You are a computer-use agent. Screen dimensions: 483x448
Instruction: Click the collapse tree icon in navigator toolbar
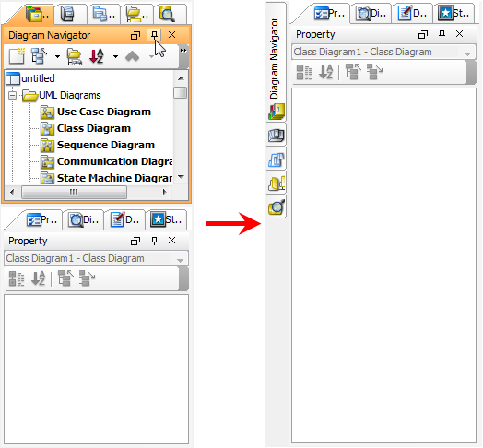(x=39, y=56)
